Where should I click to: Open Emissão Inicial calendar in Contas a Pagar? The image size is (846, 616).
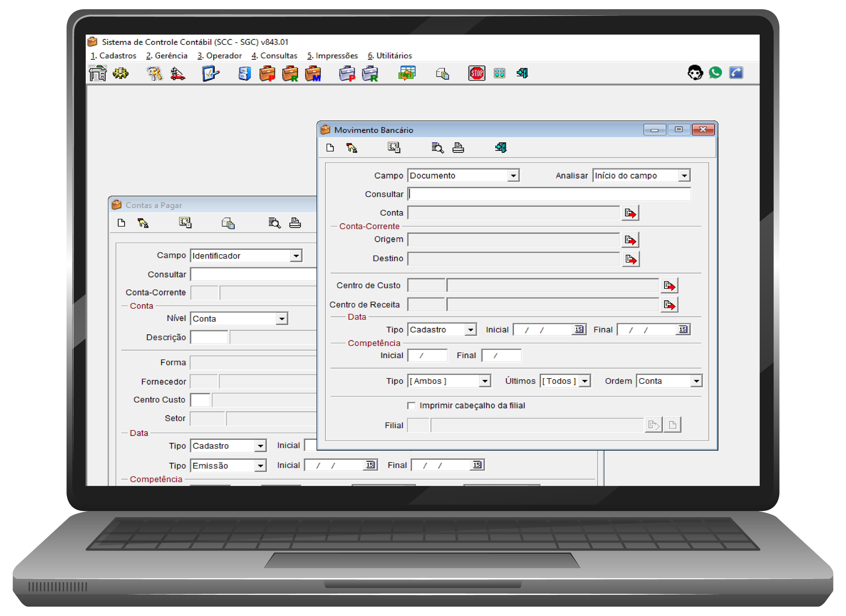click(x=370, y=465)
